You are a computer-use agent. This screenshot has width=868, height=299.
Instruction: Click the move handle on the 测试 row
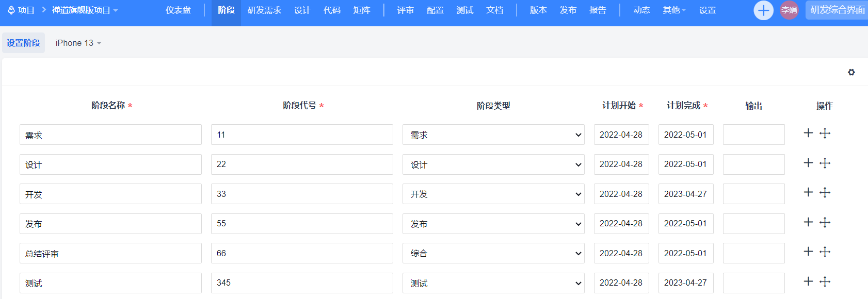825,282
